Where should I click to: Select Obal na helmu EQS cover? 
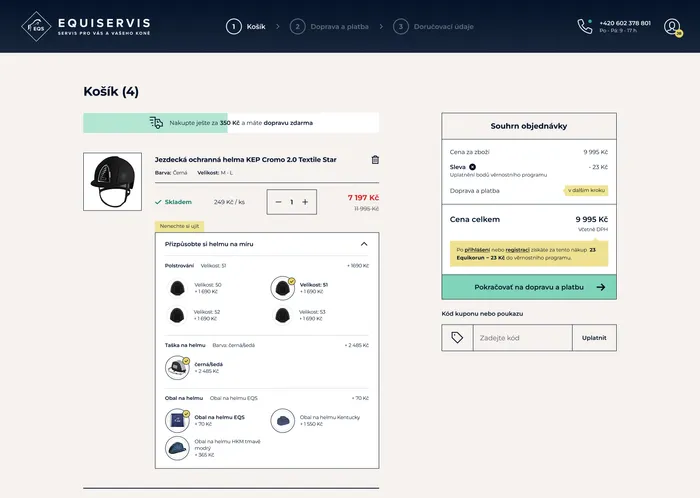pos(205,420)
